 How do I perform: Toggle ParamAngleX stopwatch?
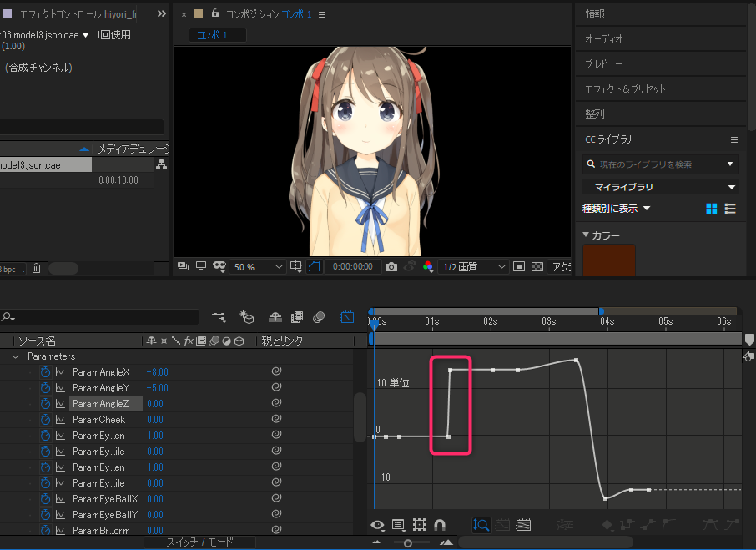tap(45, 372)
